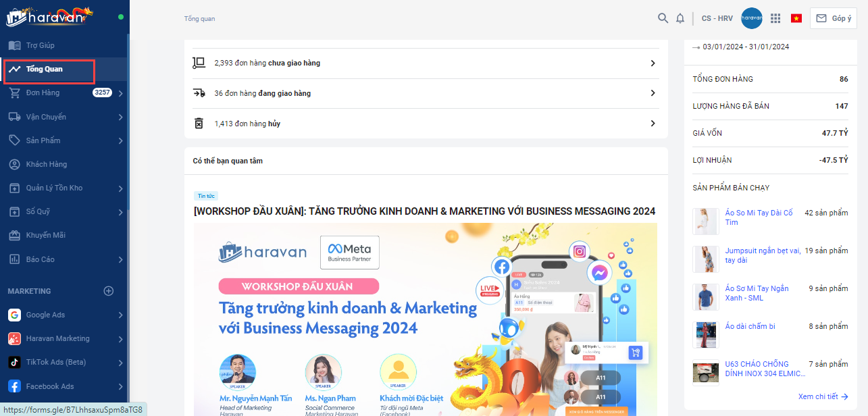
Task: Open the Áo dài chấm bi product link
Action: coord(750,326)
